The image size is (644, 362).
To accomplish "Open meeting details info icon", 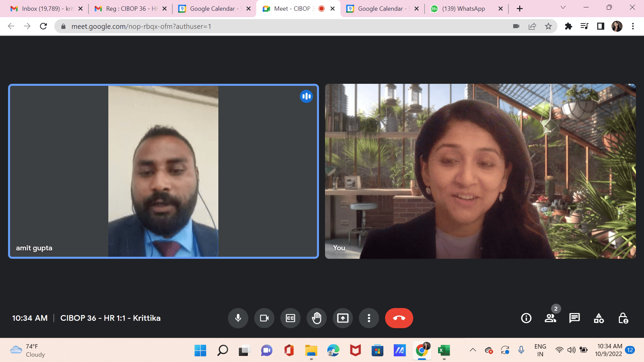I will coord(526,318).
